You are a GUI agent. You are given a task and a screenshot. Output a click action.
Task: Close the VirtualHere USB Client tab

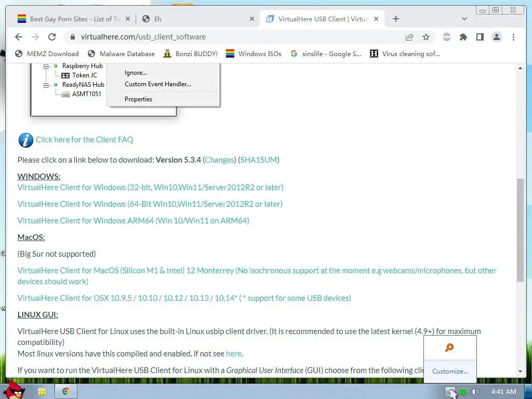tap(376, 19)
